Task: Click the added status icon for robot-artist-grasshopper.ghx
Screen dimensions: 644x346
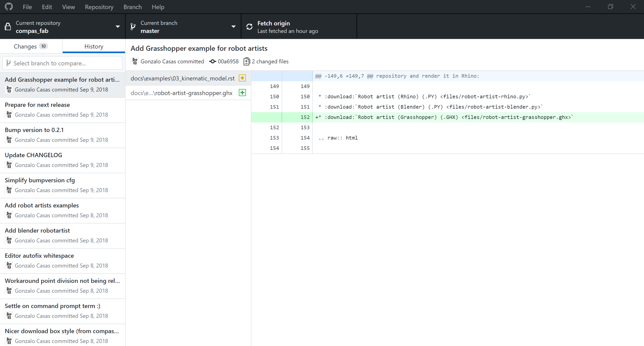Action: tap(242, 93)
